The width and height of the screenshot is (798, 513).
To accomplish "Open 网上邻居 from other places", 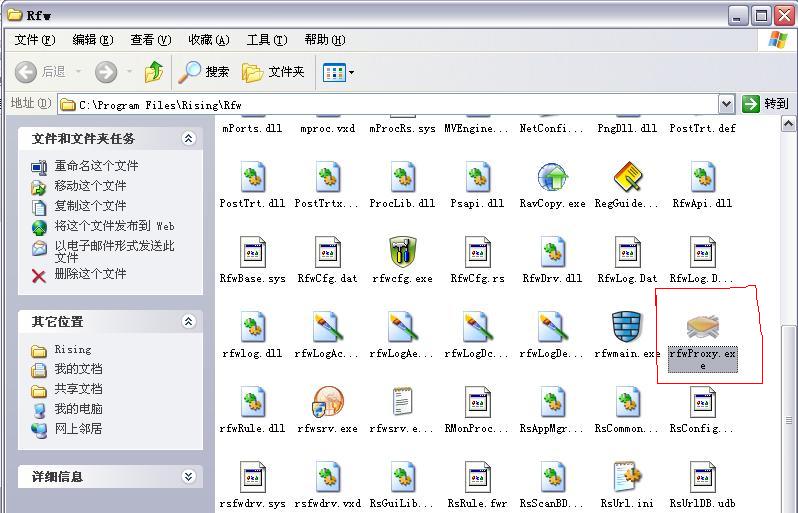I will point(78,429).
